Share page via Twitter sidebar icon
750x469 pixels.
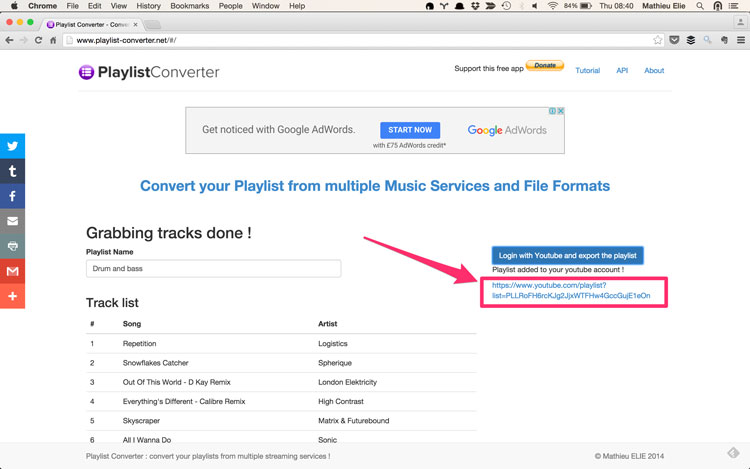click(12, 146)
